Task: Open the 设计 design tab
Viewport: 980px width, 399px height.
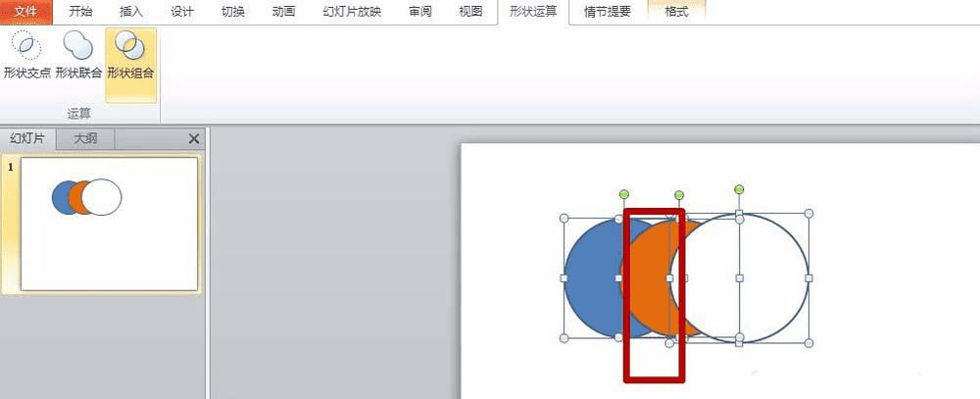Action: click(182, 11)
